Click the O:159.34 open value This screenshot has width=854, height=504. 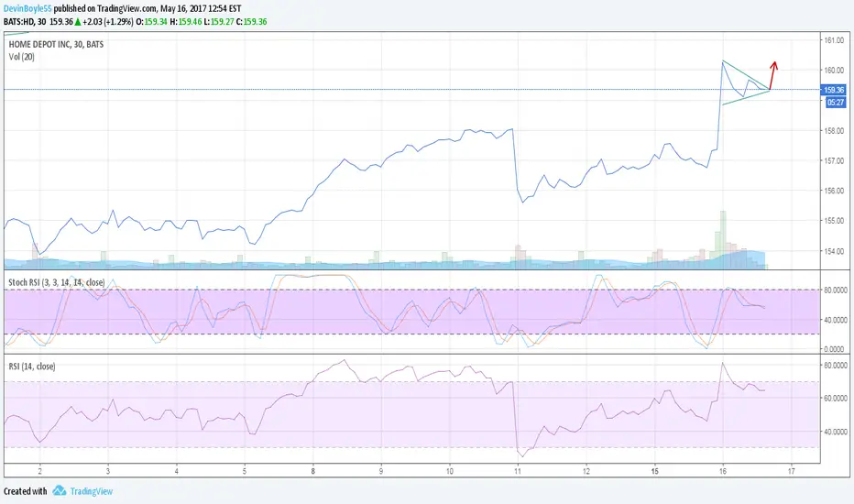coord(151,22)
